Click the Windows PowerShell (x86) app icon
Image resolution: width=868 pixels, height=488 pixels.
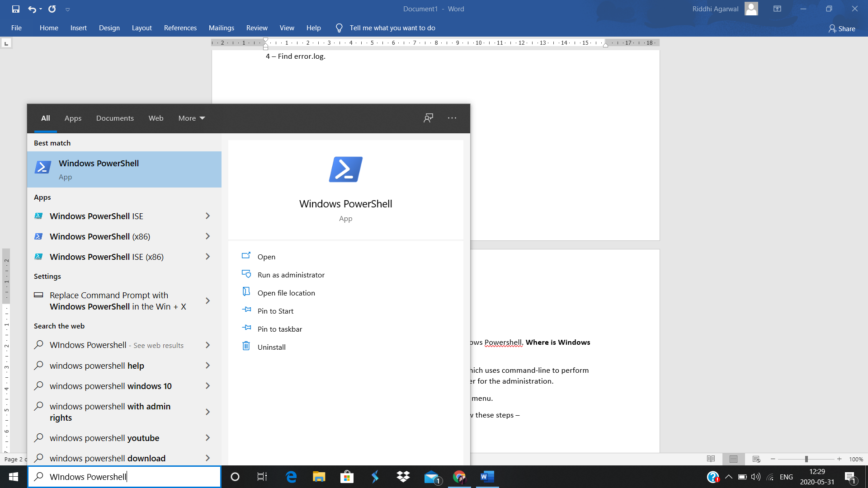point(38,236)
